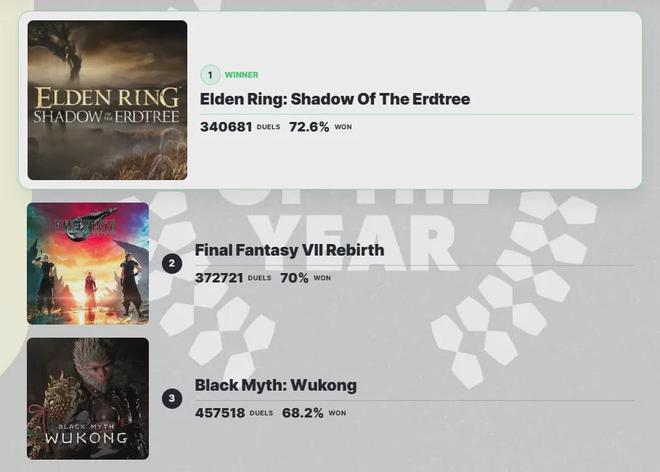This screenshot has width=660, height=472.
Task: Click the rank 3 circle badge
Action: [x=172, y=398]
